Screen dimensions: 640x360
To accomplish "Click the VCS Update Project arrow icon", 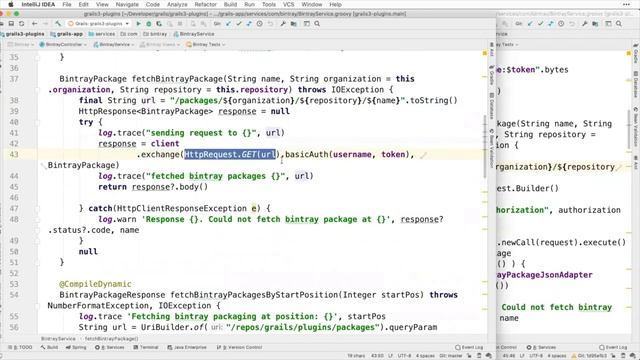I will pos(228,24).
